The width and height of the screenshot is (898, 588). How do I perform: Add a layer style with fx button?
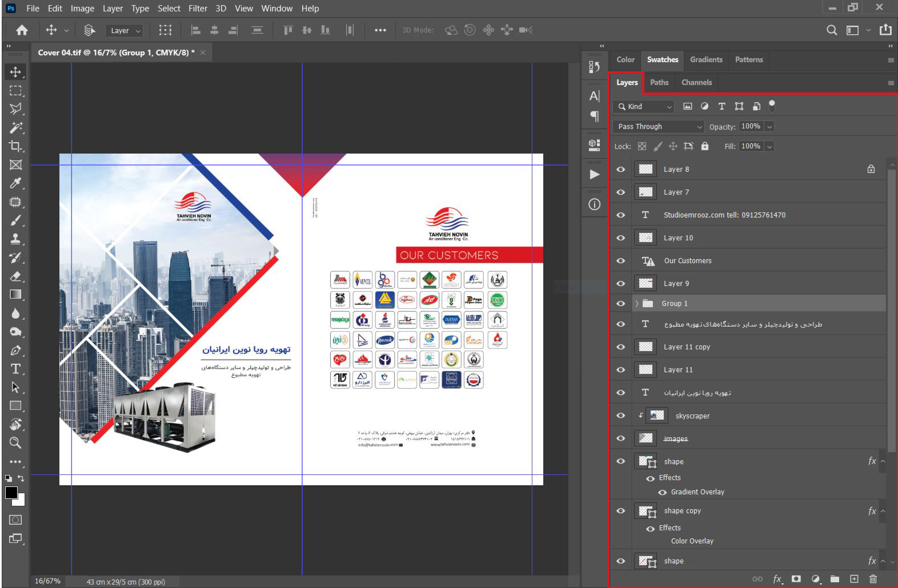point(777,579)
